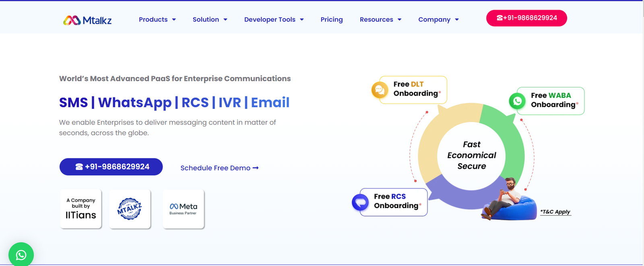Click the IITians company badge
Image resolution: width=644 pixels, height=266 pixels.
coord(81,209)
